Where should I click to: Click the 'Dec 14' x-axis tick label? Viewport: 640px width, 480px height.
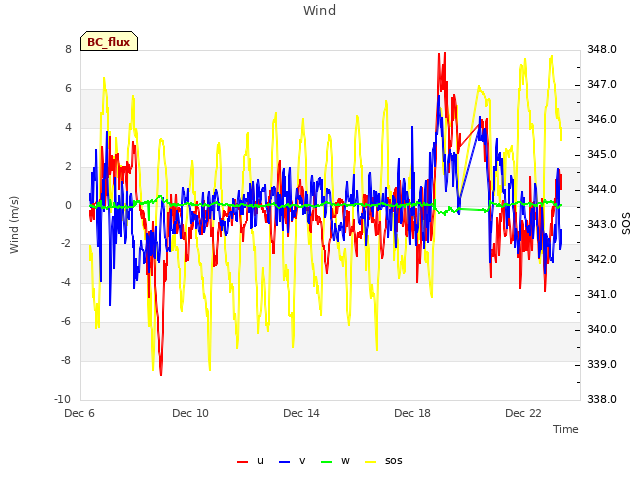tap(301, 413)
